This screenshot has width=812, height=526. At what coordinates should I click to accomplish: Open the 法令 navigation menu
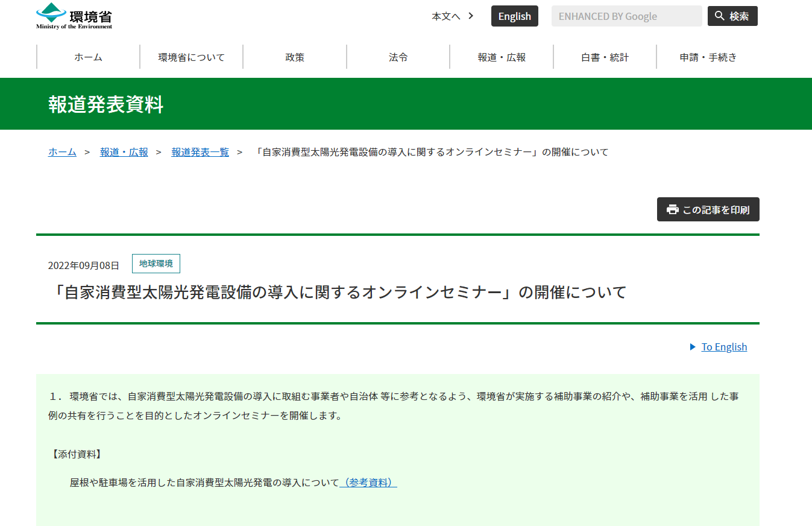coord(398,57)
